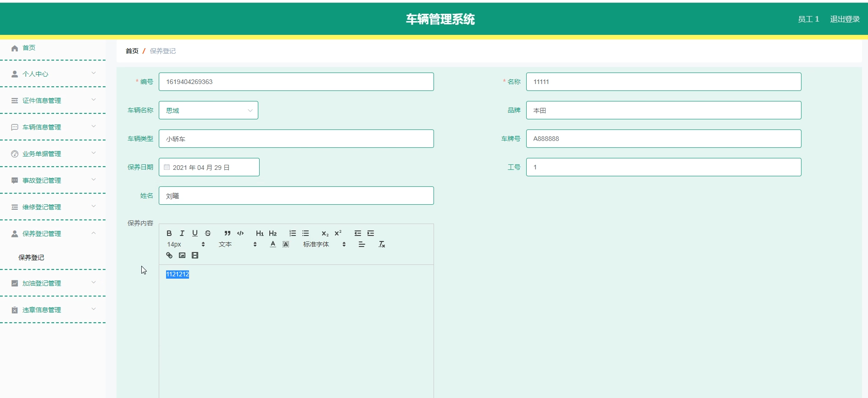This screenshot has height=398, width=868.
Task: Insert a hyperlink
Action: point(169,255)
